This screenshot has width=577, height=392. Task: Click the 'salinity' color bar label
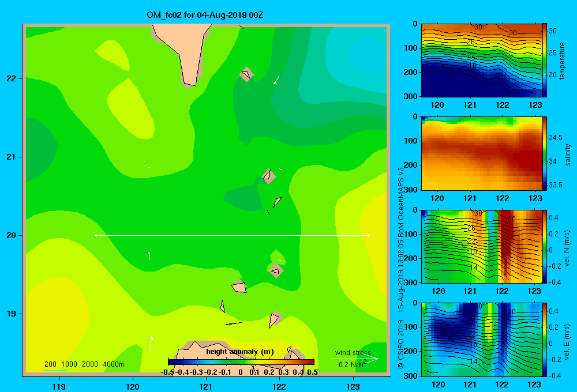pos(567,154)
